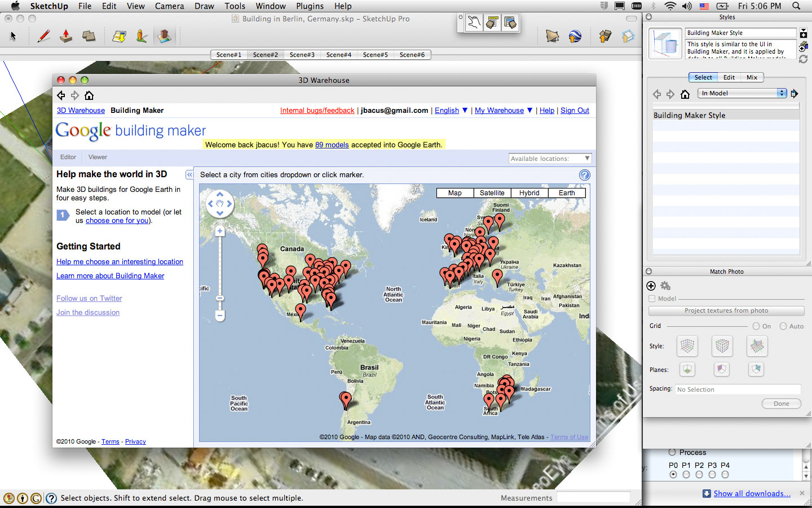Zoom in on the map
The width and height of the screenshot is (812, 508).
(x=220, y=231)
